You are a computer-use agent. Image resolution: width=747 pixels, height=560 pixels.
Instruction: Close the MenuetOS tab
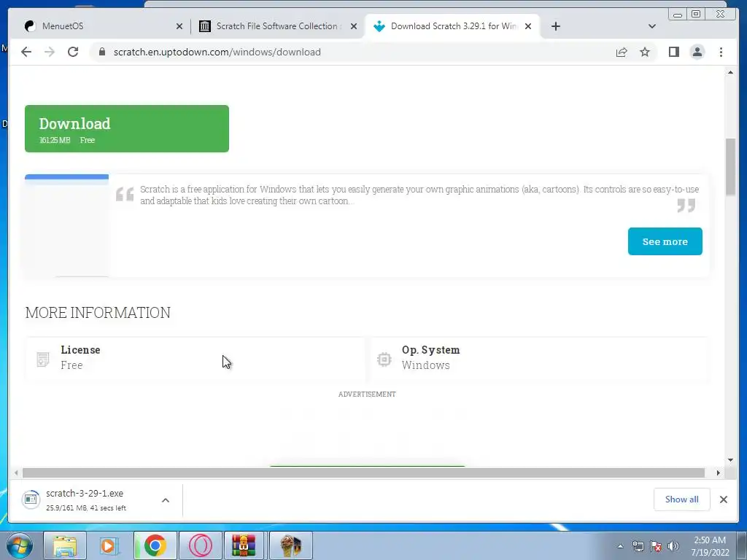pos(179,26)
